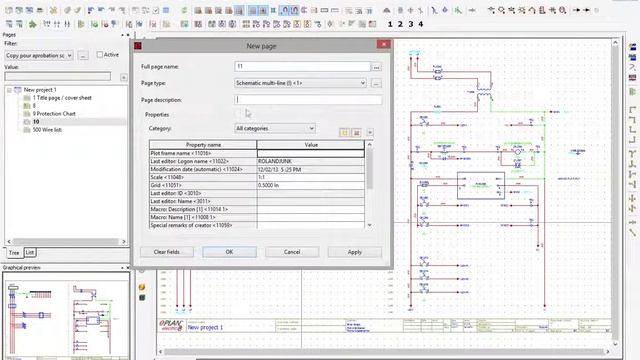Click the Value column header
Image resolution: width=640 pixels, height=360 pixels.
[311, 145]
